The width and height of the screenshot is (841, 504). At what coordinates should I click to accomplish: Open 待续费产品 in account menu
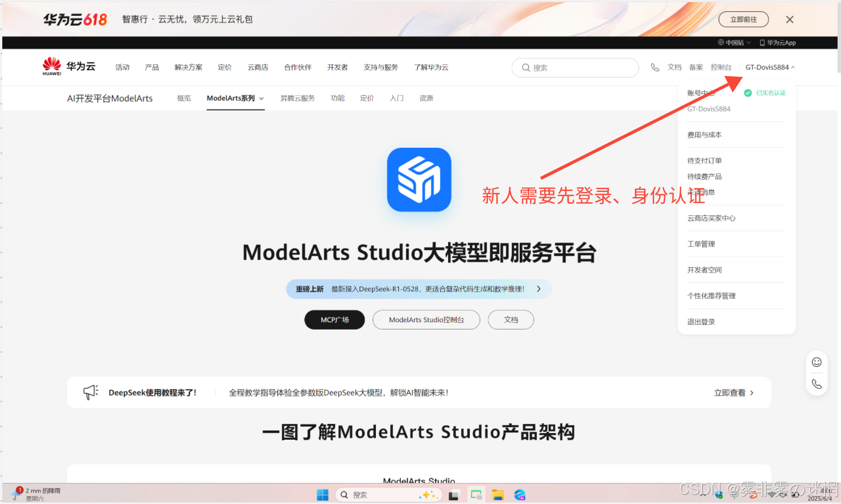[x=704, y=177]
